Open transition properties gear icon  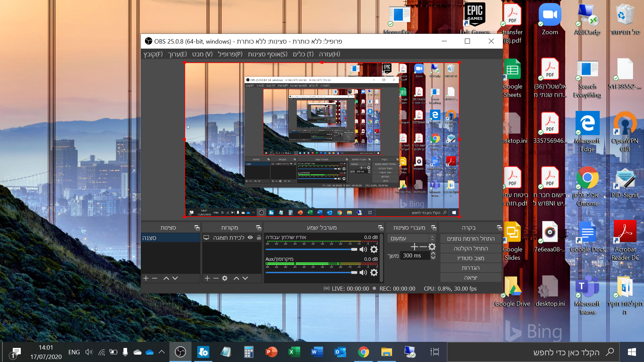pyautogui.click(x=432, y=247)
